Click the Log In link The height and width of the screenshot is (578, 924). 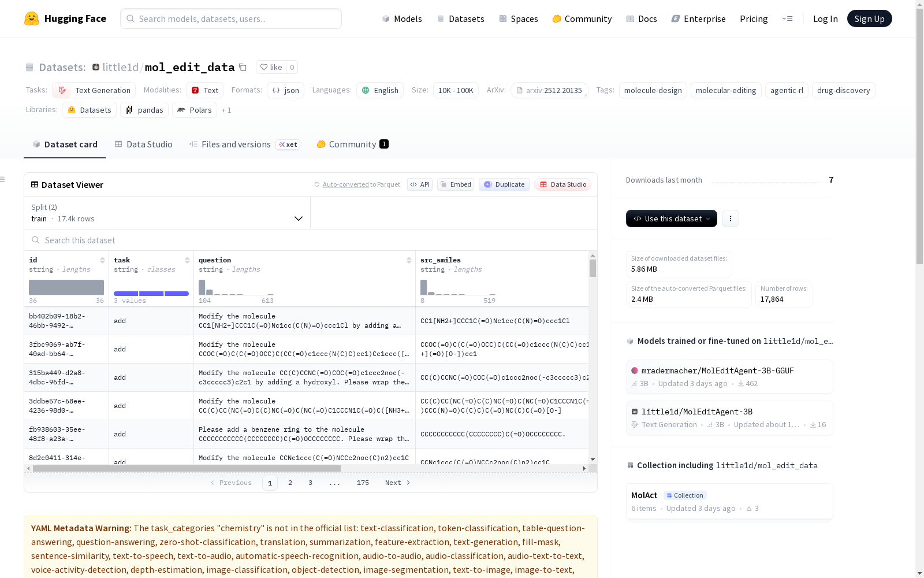tap(825, 18)
